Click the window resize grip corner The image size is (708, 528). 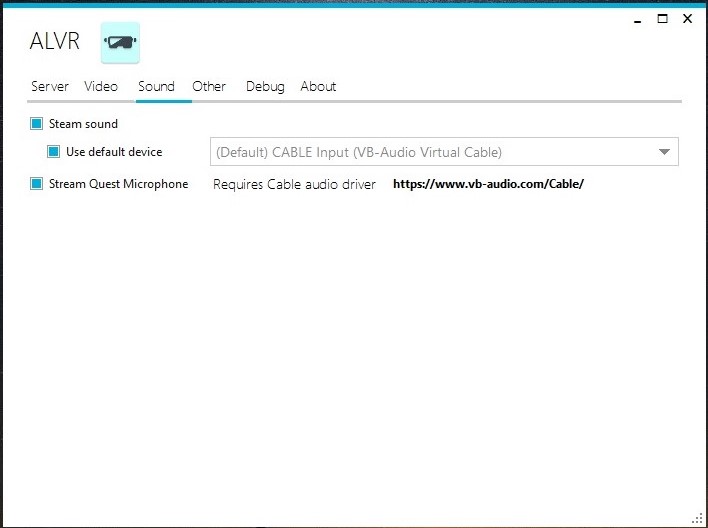698,519
